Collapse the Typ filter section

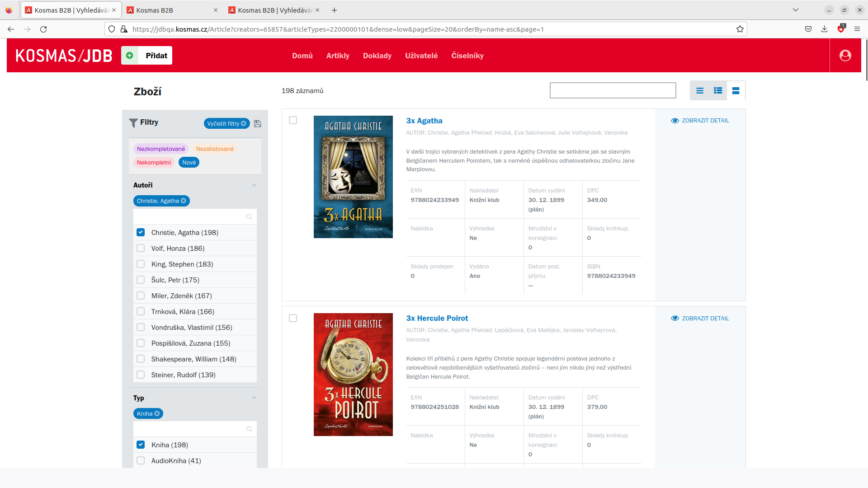[x=254, y=398]
